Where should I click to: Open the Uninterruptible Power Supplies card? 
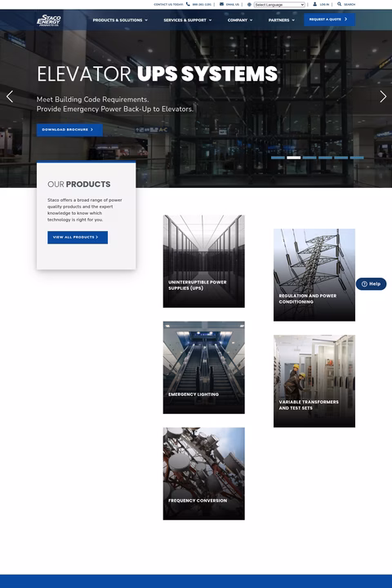click(203, 261)
